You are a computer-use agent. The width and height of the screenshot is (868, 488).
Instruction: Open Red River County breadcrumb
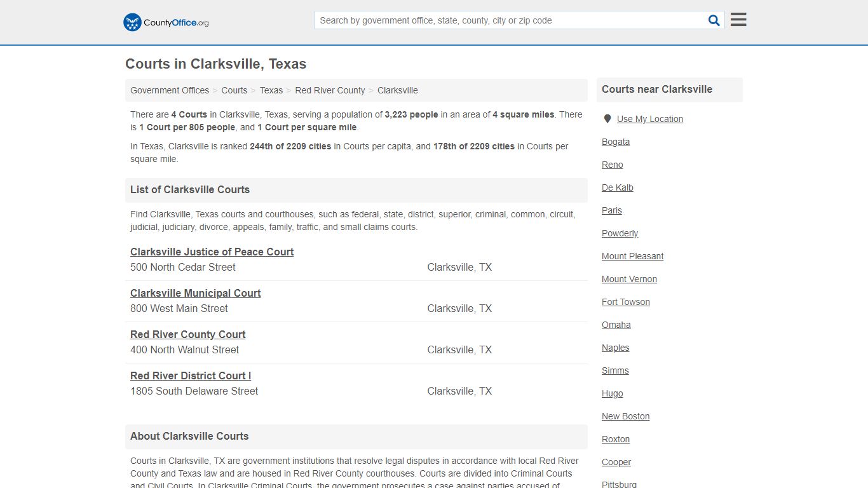click(x=330, y=90)
